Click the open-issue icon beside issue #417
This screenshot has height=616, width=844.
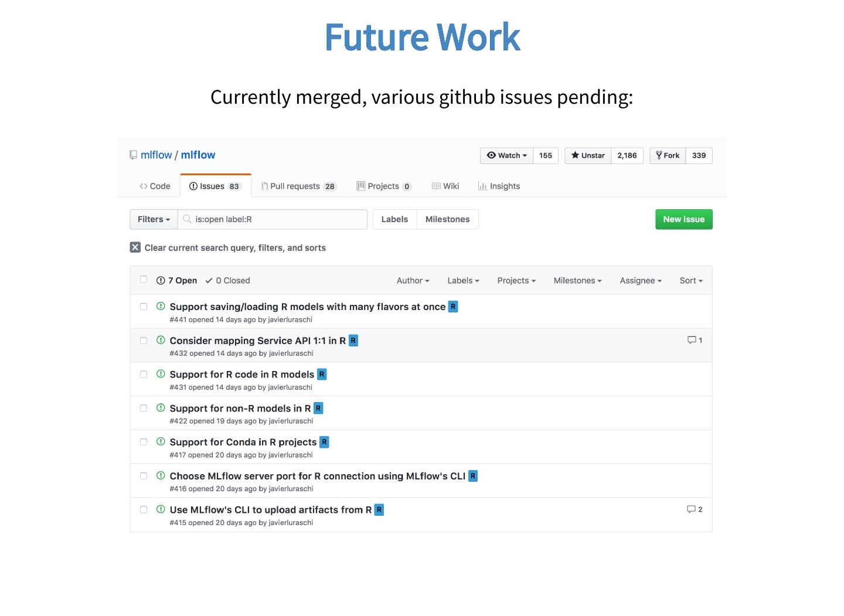161,441
